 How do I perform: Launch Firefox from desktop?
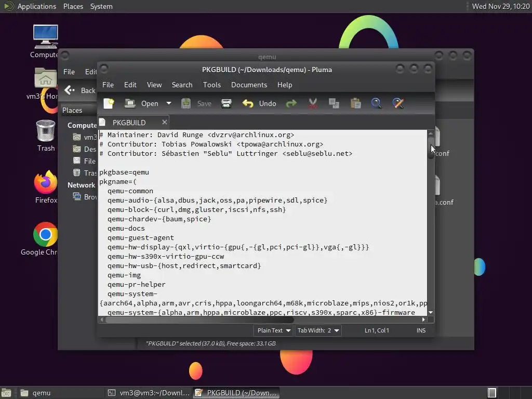(x=46, y=187)
